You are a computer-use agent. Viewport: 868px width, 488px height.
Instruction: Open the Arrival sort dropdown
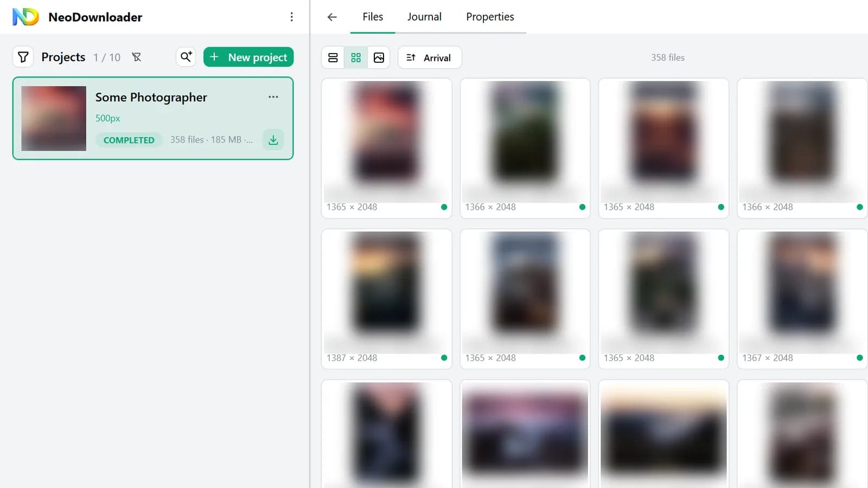430,57
